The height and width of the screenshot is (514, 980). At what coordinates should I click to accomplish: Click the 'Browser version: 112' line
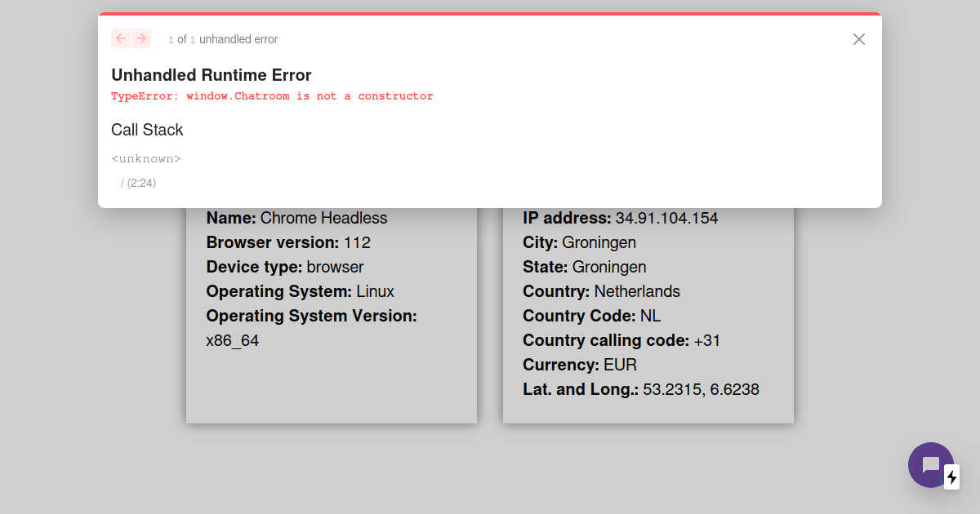tap(288, 242)
